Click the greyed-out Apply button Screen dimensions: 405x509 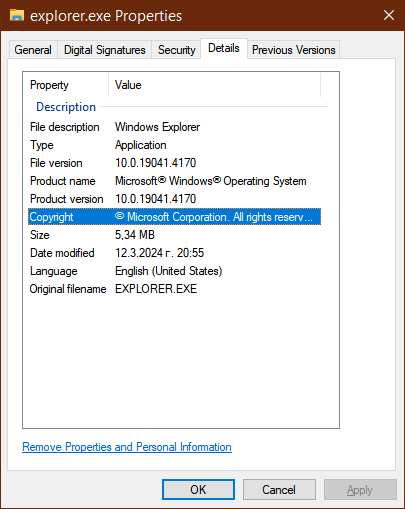[x=360, y=490]
